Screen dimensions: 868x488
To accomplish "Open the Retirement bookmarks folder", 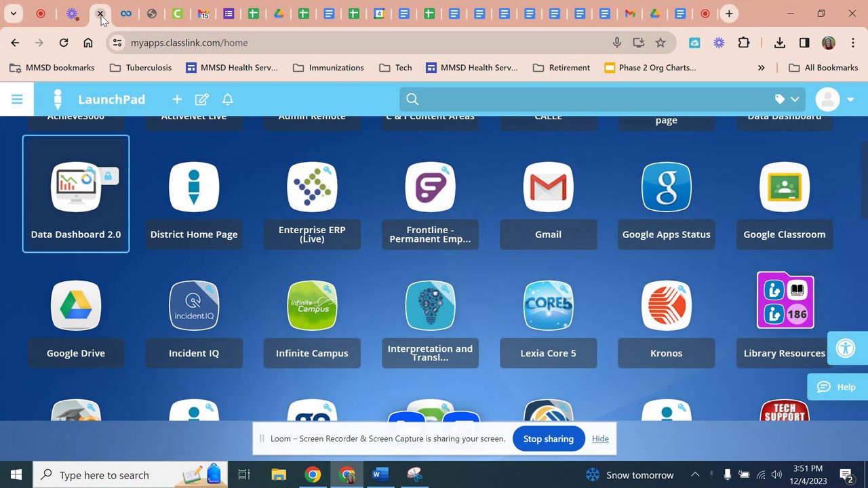I will click(561, 68).
